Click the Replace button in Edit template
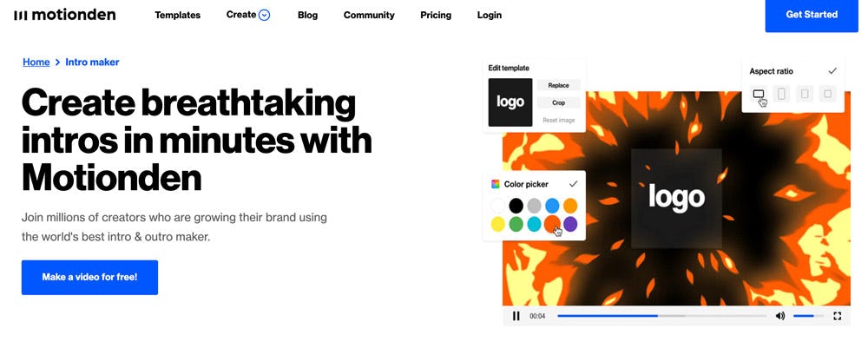Image resolution: width=868 pixels, height=355 pixels. point(558,85)
